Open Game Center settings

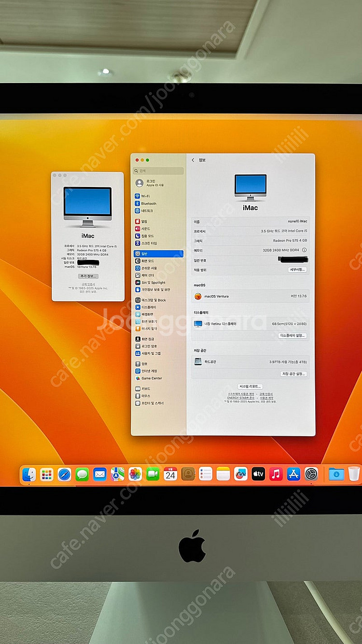coord(158,378)
